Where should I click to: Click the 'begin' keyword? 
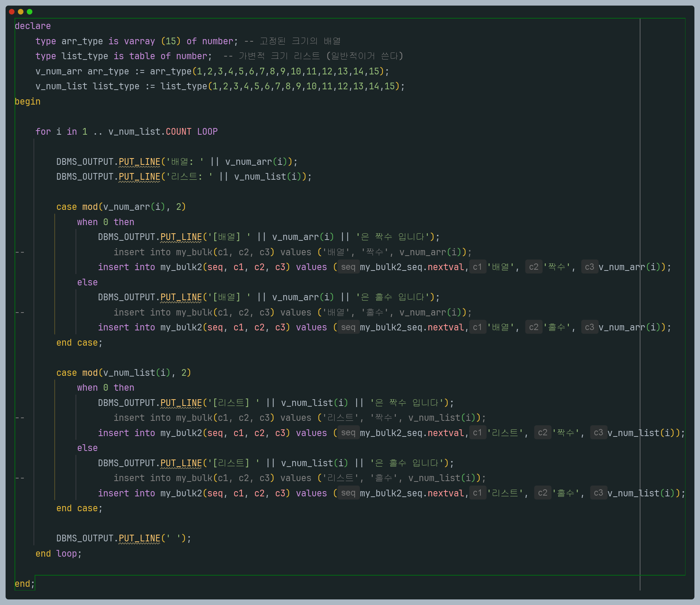pyautogui.click(x=28, y=102)
